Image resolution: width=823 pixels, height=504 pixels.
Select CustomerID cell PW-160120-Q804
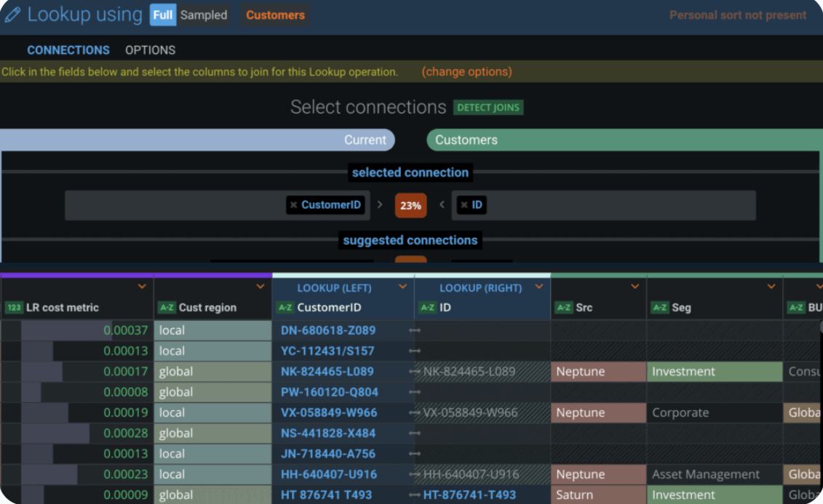pos(343,392)
